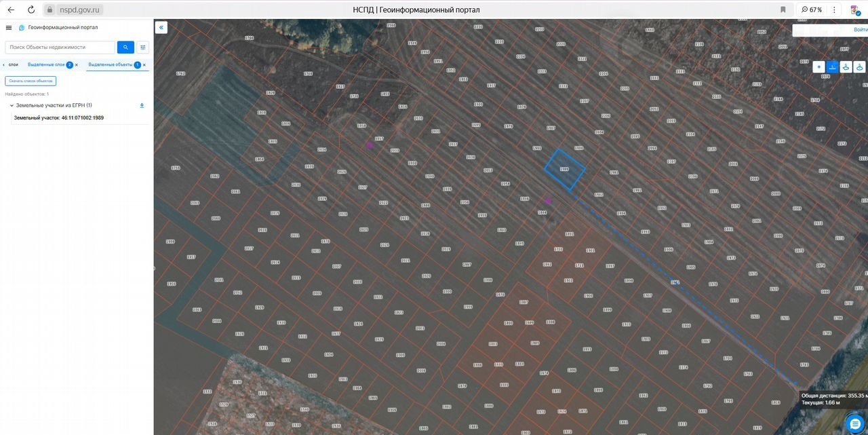Click the Войти login link
The image size is (868, 435).
click(860, 30)
